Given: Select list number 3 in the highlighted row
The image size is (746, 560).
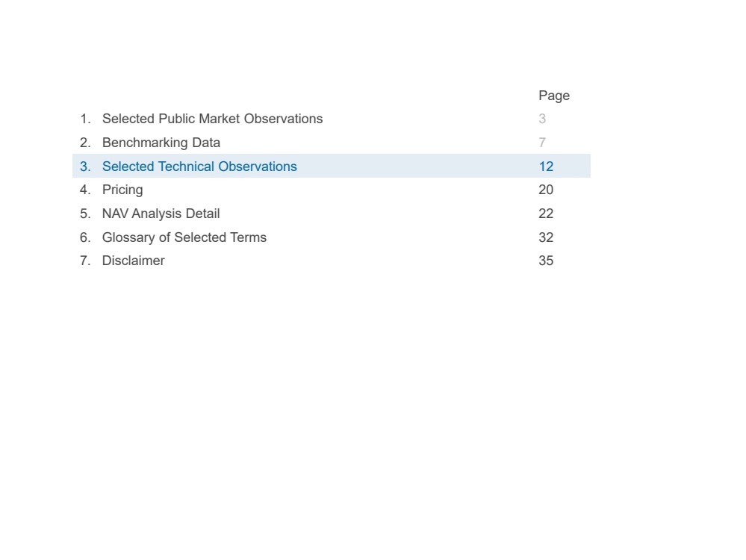Looking at the screenshot, I should (85, 167).
